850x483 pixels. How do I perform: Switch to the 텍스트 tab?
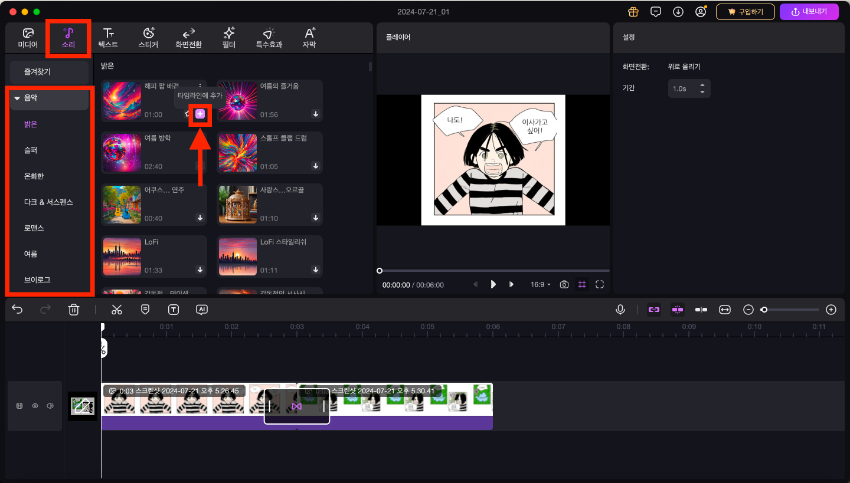tap(107, 38)
